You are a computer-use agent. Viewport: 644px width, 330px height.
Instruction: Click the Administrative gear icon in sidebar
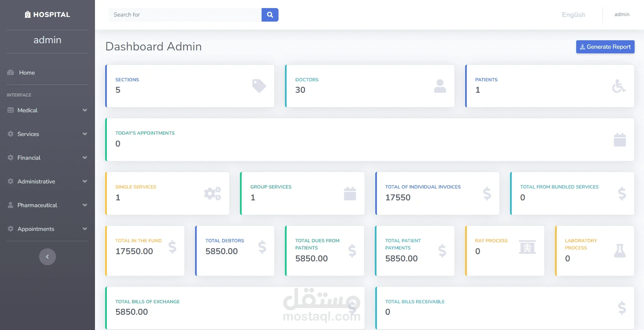[11, 181]
